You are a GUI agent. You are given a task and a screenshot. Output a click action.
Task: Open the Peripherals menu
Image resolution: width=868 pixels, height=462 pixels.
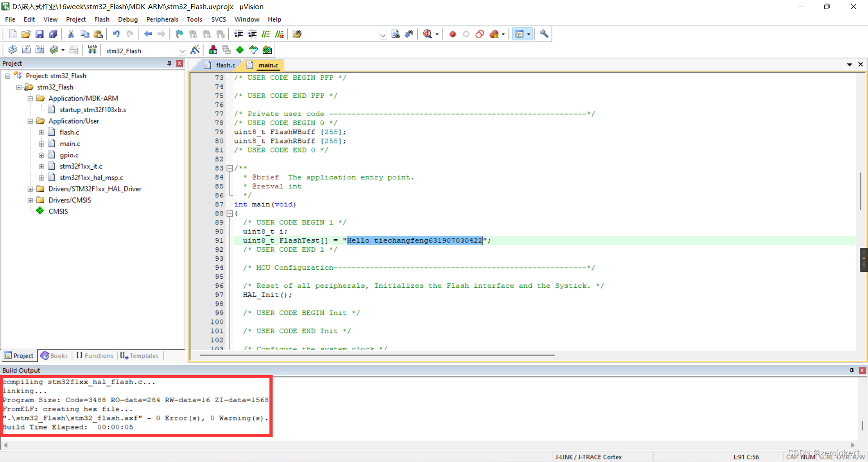tap(162, 19)
